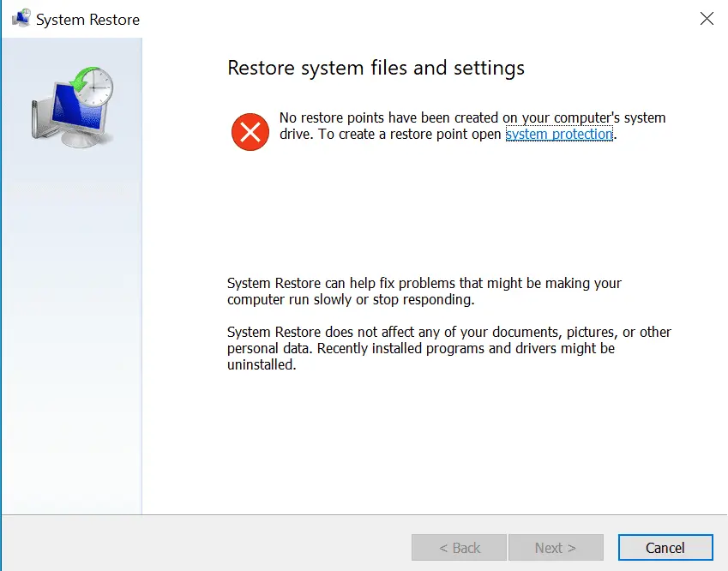
Task: Close the System Restore window
Action: point(707,19)
